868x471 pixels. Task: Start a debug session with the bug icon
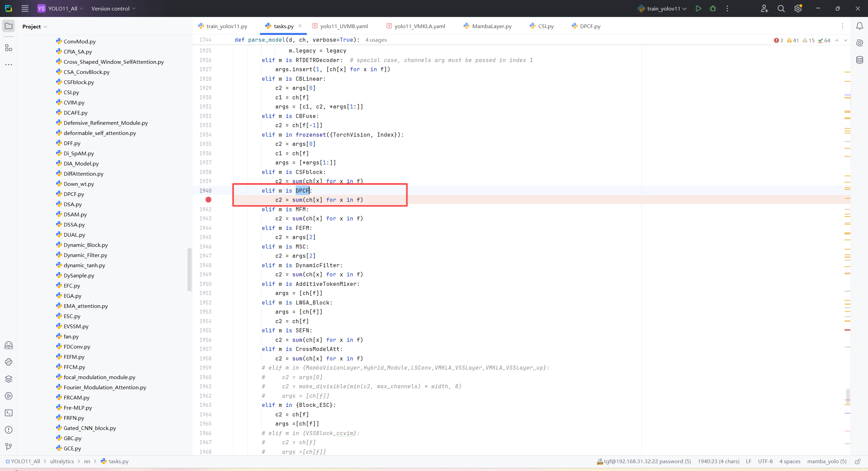click(713, 8)
